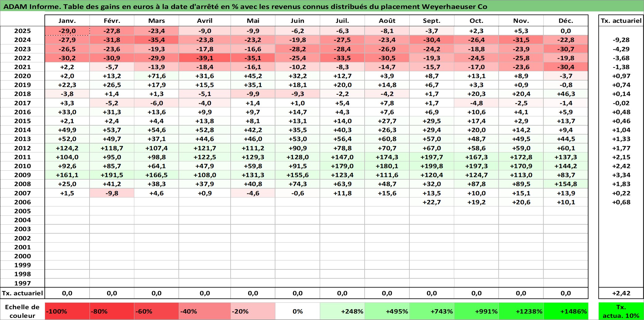Screen dimensions: 644x320
Task: Select cell +60,8 in the 2013 row
Action: pos(387,139)
